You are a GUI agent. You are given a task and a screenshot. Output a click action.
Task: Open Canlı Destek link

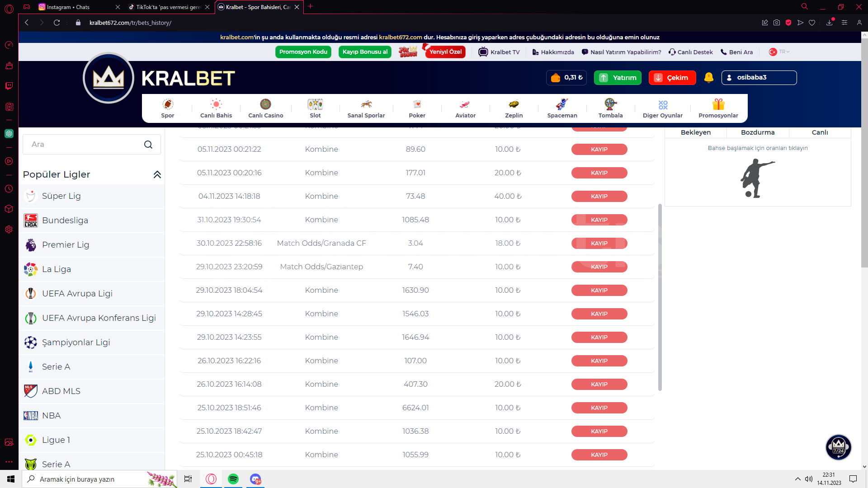click(690, 52)
